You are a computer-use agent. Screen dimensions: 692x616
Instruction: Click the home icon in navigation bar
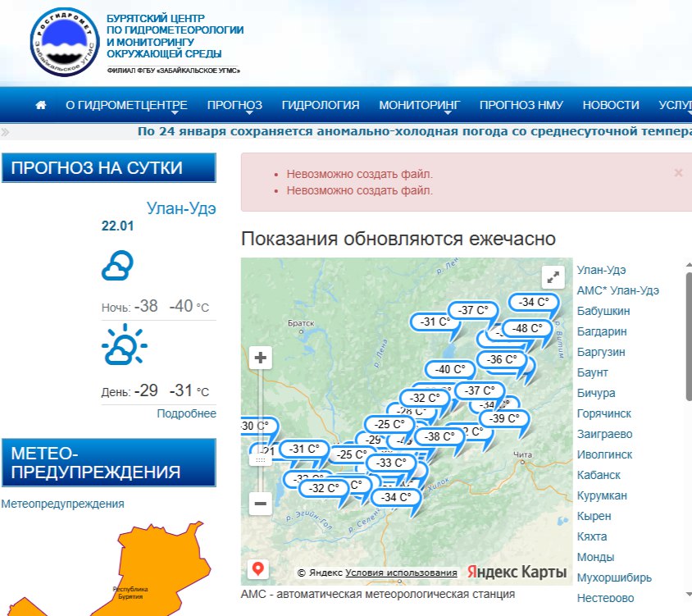coord(41,105)
